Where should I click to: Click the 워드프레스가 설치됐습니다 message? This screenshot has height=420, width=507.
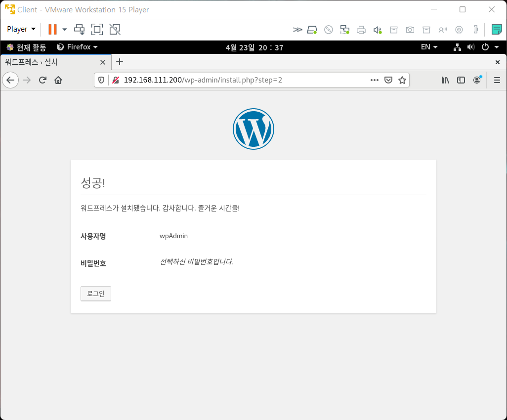point(160,208)
